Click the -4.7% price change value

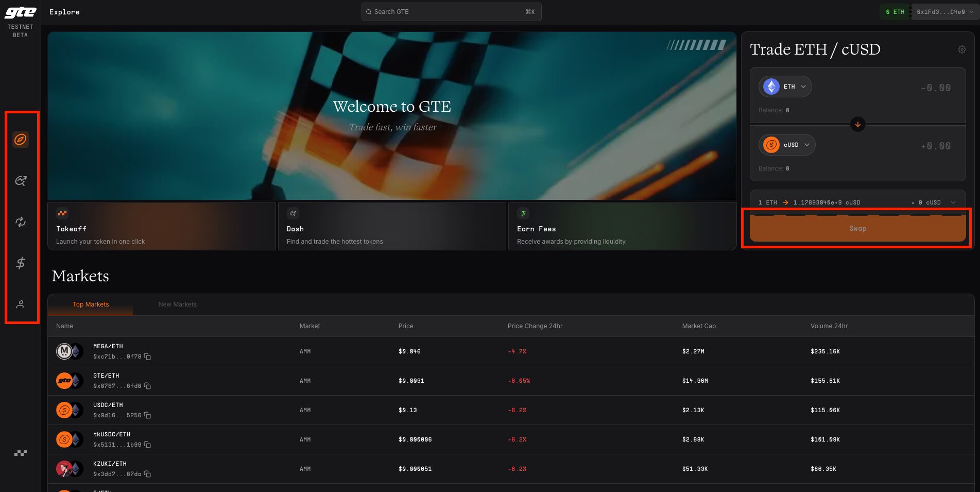tap(517, 351)
